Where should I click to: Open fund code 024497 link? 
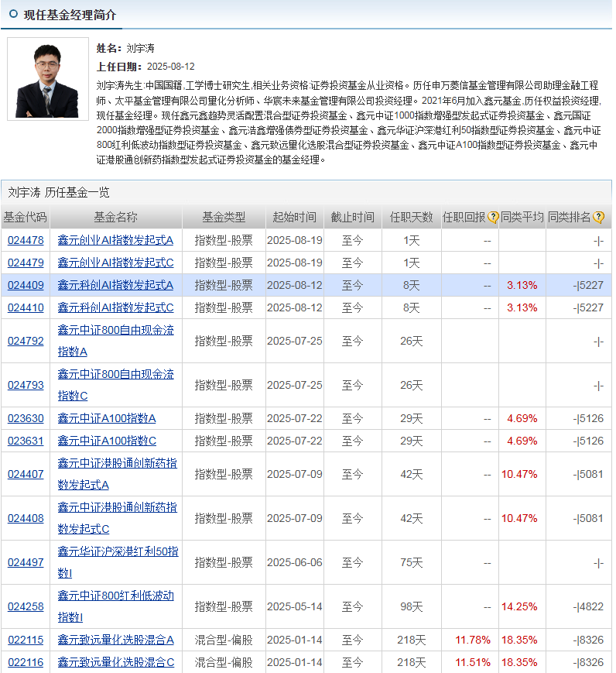click(26, 562)
